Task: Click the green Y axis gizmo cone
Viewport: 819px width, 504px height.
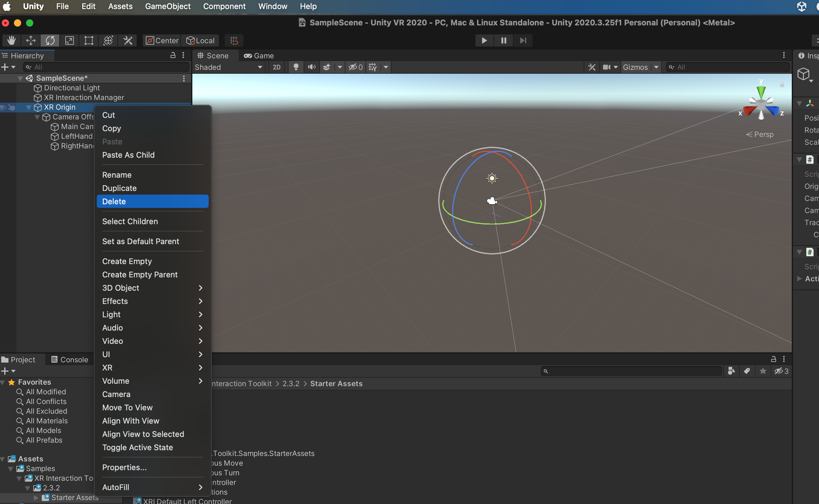Action: click(x=761, y=91)
